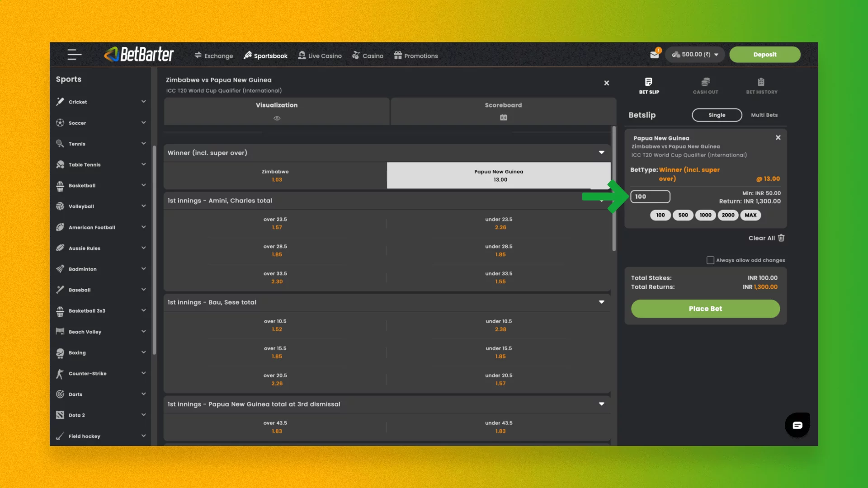Set stake with the 1000 chip
The width and height of the screenshot is (868, 488).
pos(705,215)
